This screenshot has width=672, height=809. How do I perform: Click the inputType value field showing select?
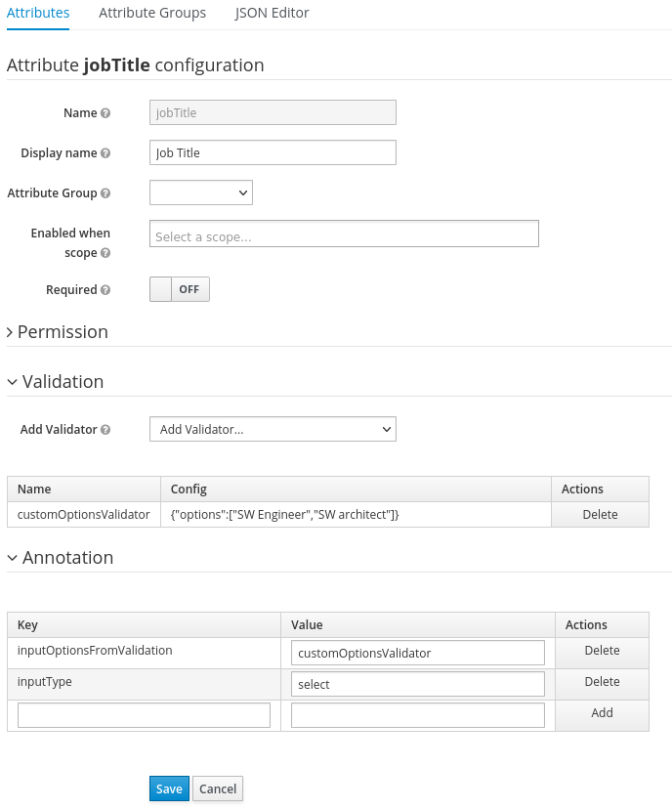[x=418, y=684]
